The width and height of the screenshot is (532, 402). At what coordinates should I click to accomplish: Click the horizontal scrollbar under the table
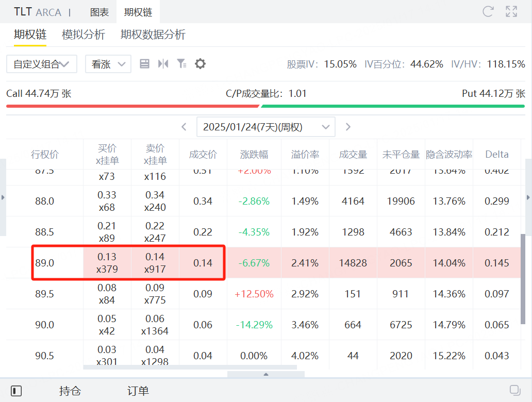tap(190, 367)
